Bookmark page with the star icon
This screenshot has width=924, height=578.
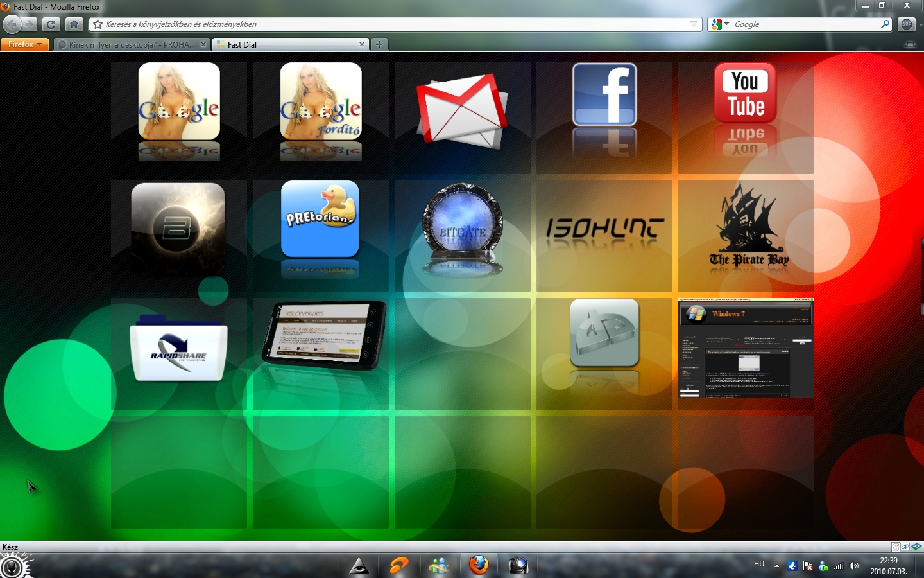click(x=98, y=24)
